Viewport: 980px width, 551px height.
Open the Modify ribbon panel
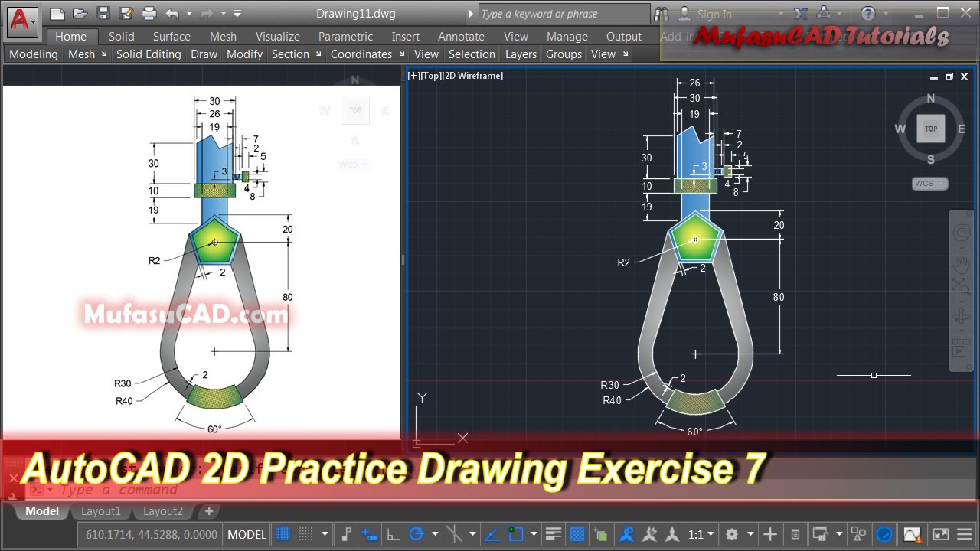245,54
